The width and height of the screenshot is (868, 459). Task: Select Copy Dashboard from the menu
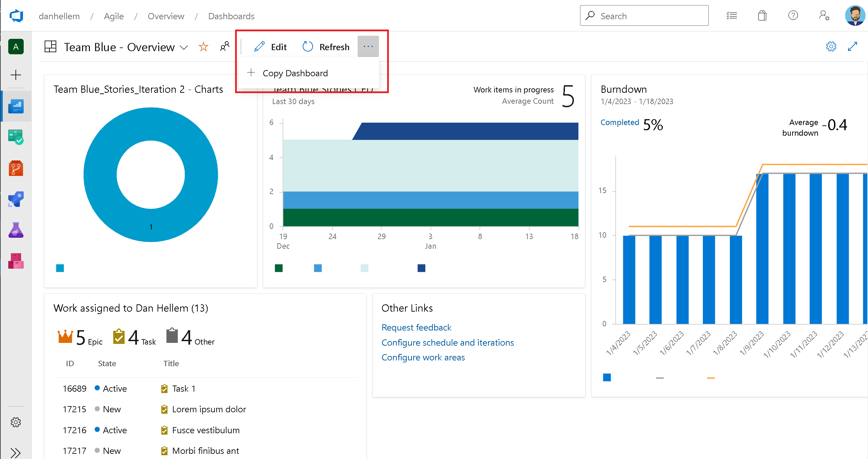pyautogui.click(x=296, y=73)
